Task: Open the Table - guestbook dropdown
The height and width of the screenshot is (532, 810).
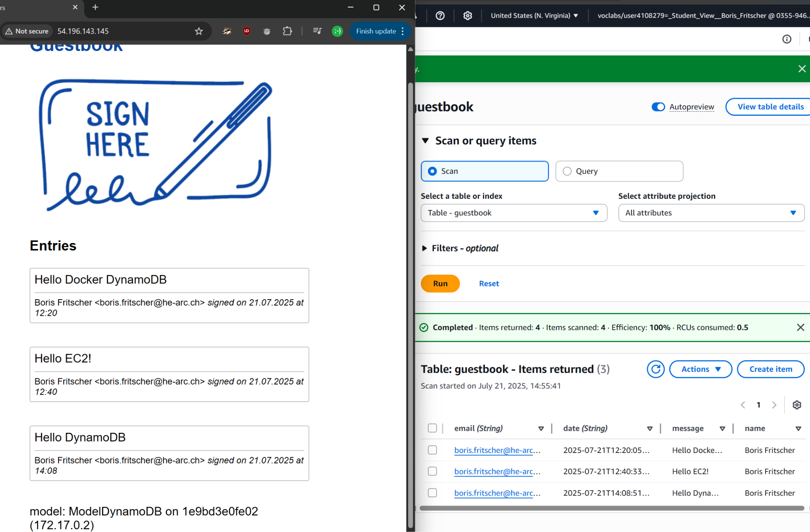Action: tap(513, 213)
